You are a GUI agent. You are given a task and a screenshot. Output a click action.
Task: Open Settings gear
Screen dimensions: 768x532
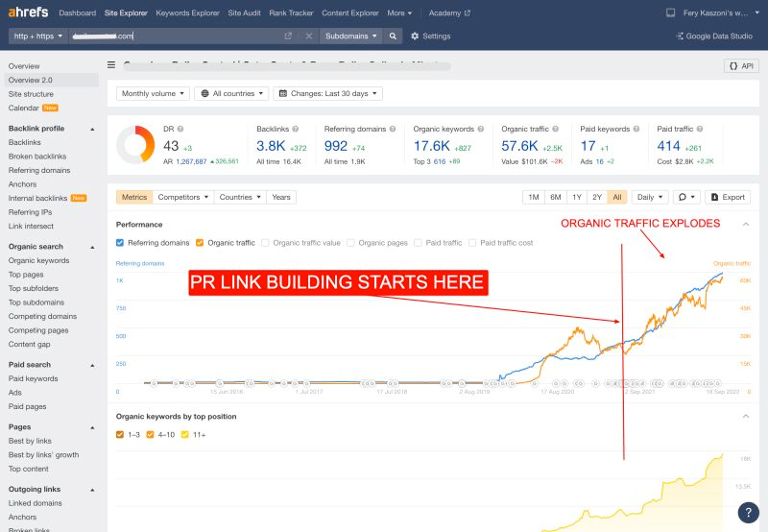430,36
